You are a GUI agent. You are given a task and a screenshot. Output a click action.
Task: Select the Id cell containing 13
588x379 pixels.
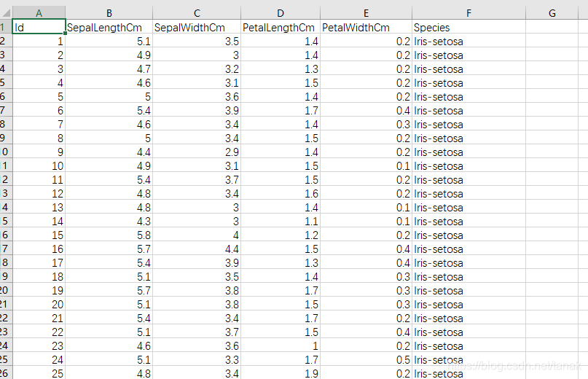tap(39, 207)
